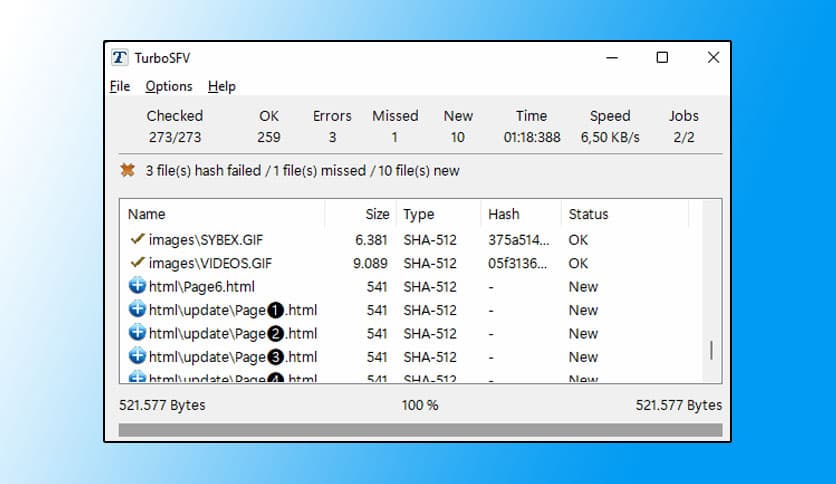This screenshot has height=484, width=836.
Task: Click plus icon of update\Page2.html row
Action: 137,333
